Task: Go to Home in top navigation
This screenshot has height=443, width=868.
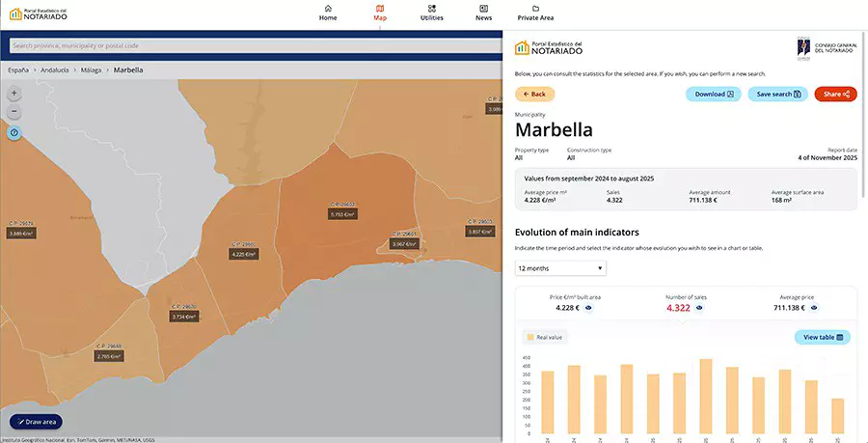Action: pos(328,13)
